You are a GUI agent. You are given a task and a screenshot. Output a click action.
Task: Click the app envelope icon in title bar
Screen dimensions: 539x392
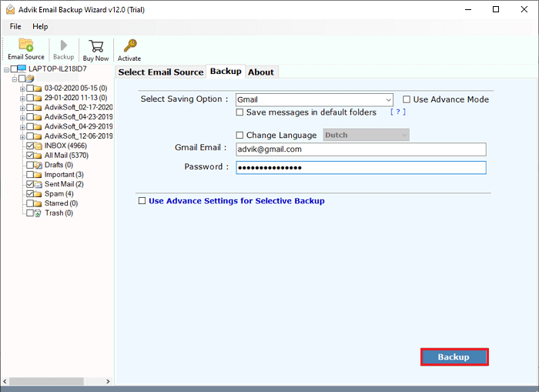click(11, 10)
